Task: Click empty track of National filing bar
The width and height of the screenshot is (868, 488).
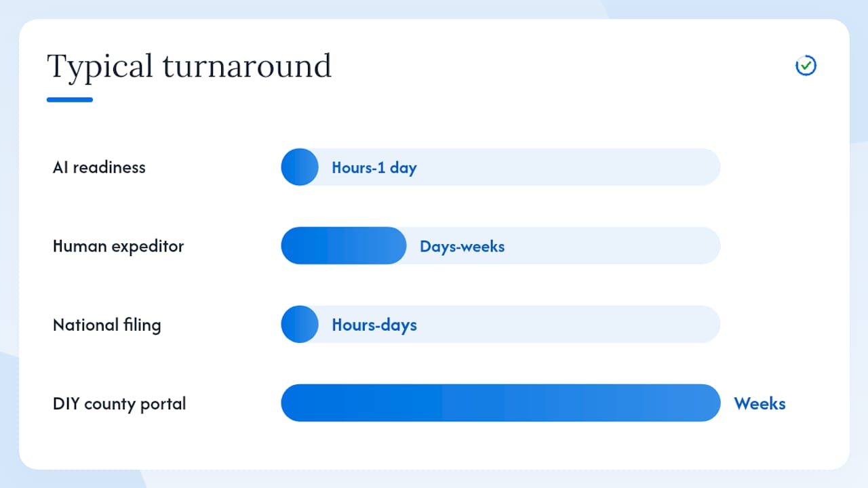Action: click(570, 324)
